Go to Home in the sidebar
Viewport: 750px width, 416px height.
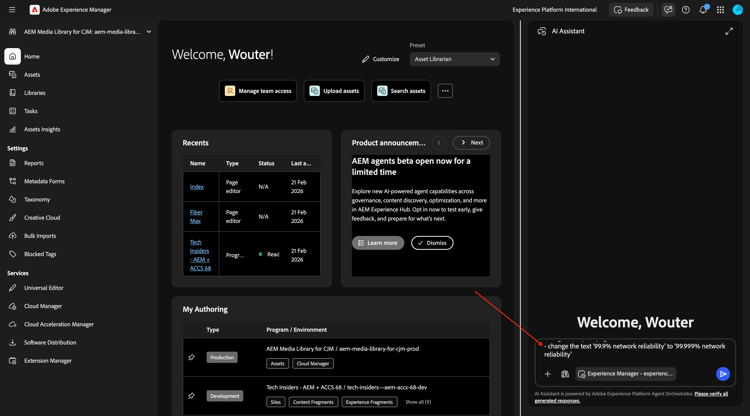[32, 56]
